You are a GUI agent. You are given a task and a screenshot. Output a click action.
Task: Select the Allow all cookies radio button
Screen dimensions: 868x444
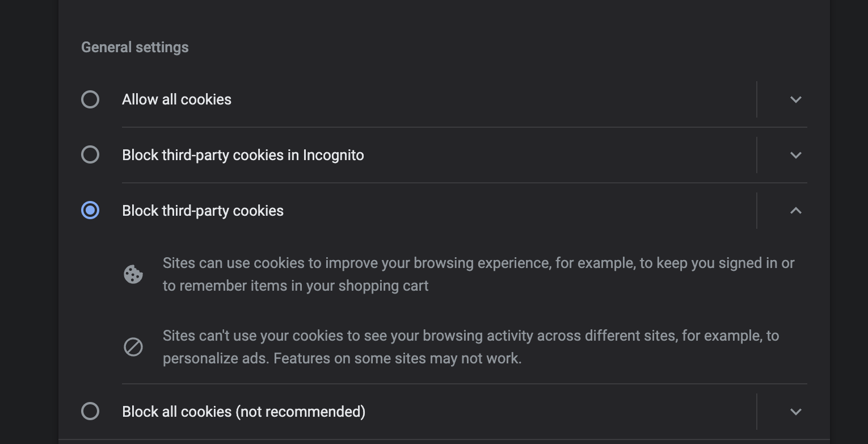[x=90, y=99]
